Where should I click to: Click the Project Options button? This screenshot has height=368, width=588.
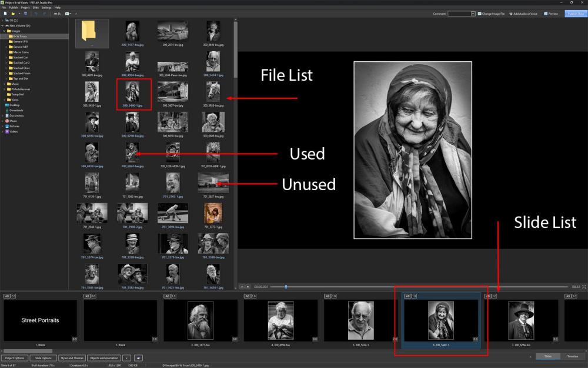point(14,358)
